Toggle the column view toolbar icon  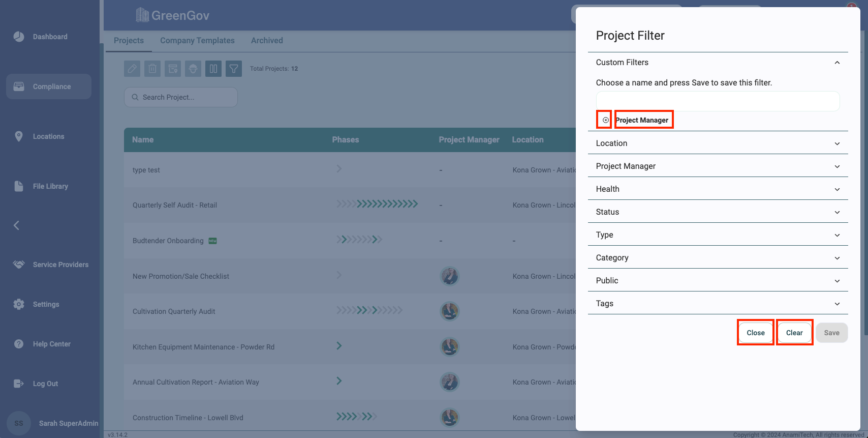pos(213,69)
